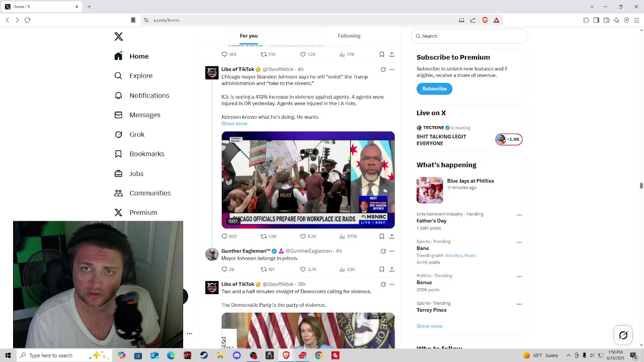The image size is (644, 362).
Task: Switch to the For you tab
Action: [249, 36]
